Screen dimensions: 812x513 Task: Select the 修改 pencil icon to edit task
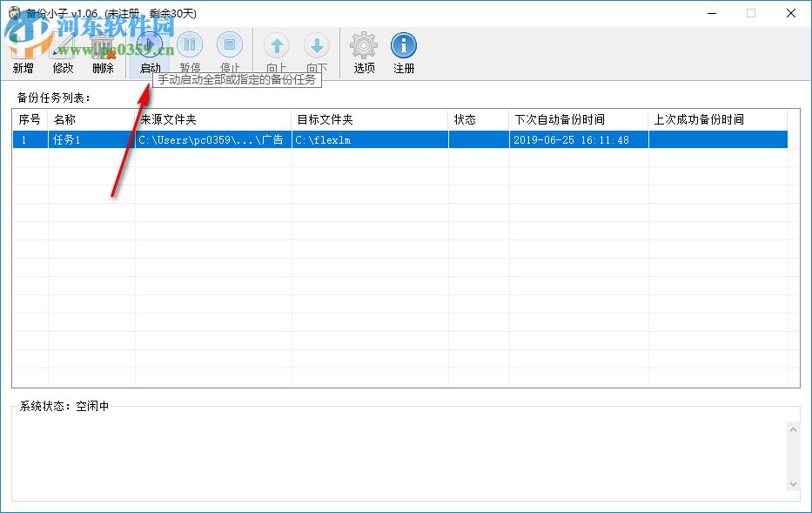pos(62,44)
